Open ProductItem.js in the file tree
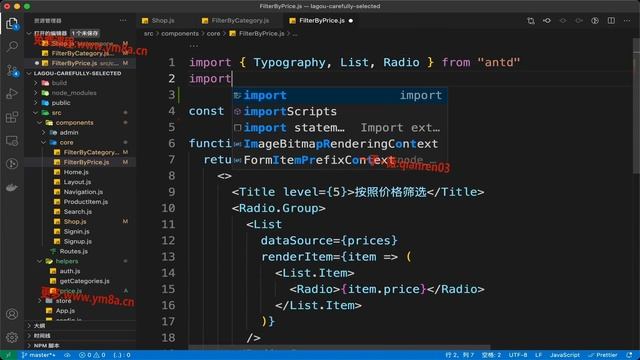The width and height of the screenshot is (640, 360). tap(86, 202)
